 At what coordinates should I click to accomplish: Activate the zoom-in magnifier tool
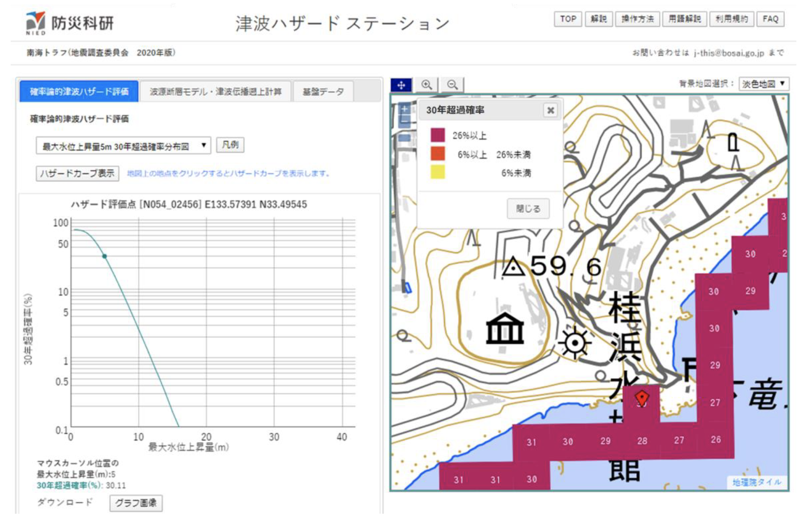427,85
